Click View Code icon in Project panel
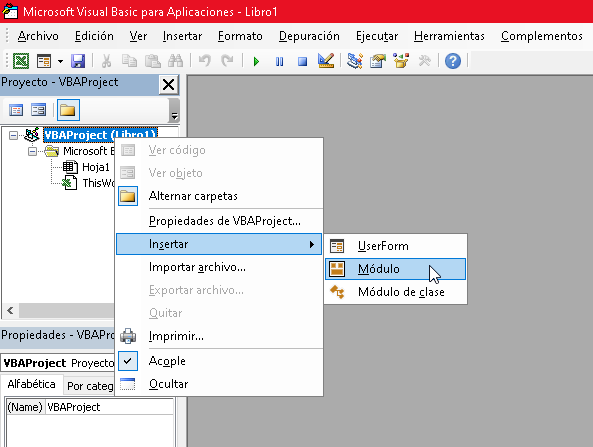Screen dimensions: 593x447 click(16, 110)
